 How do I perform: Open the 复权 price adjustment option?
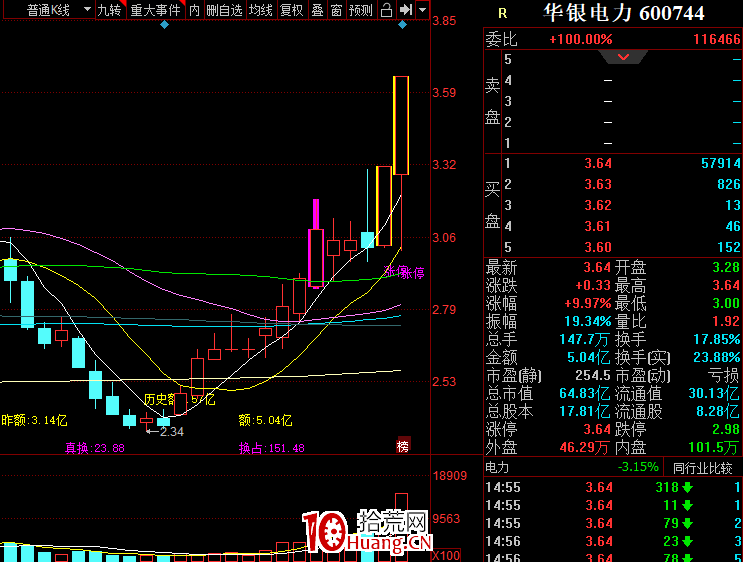pyautogui.click(x=291, y=10)
